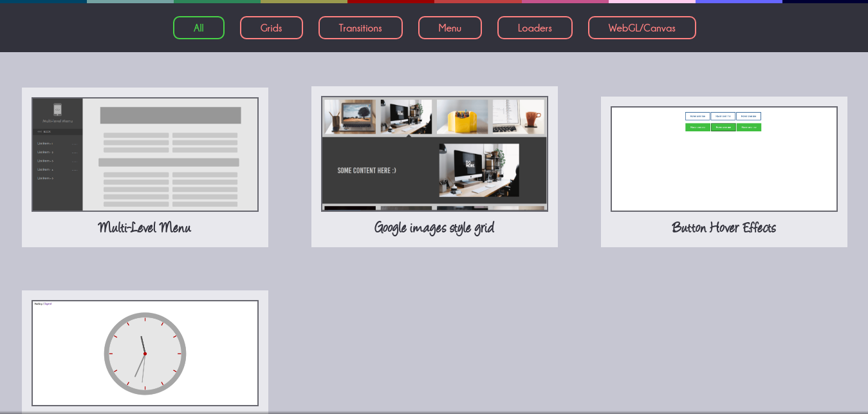Viewport: 868px width, 414px height.
Task: Filter the gallery by Loaders
Action: (535, 28)
